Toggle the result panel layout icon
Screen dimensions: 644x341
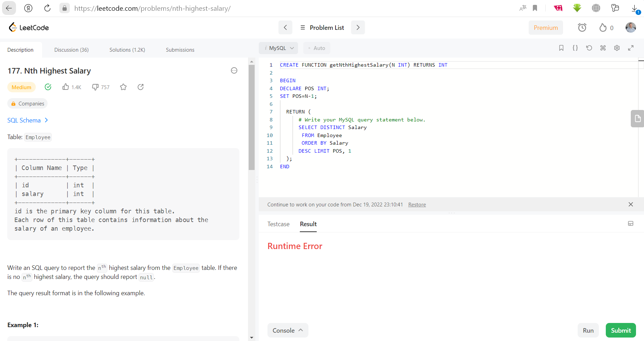(631, 224)
